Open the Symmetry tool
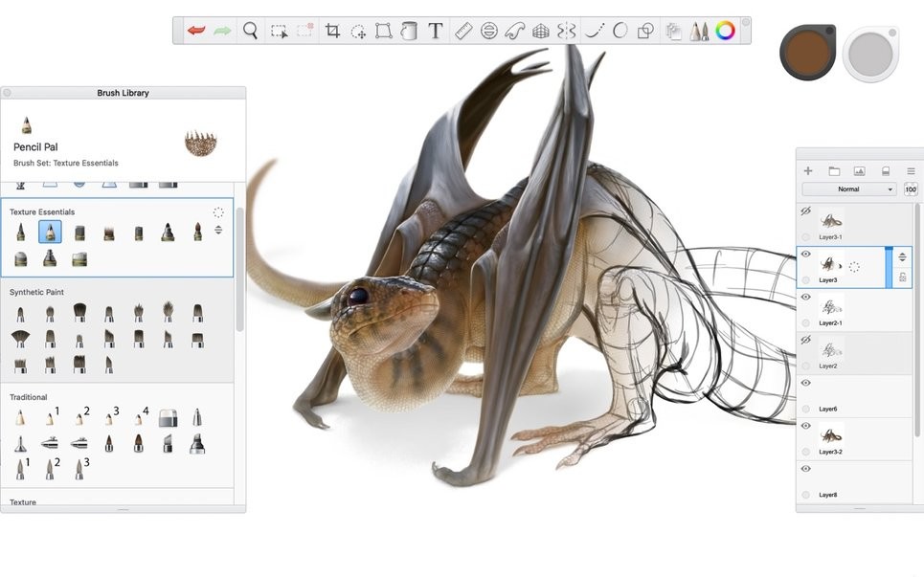 point(569,31)
